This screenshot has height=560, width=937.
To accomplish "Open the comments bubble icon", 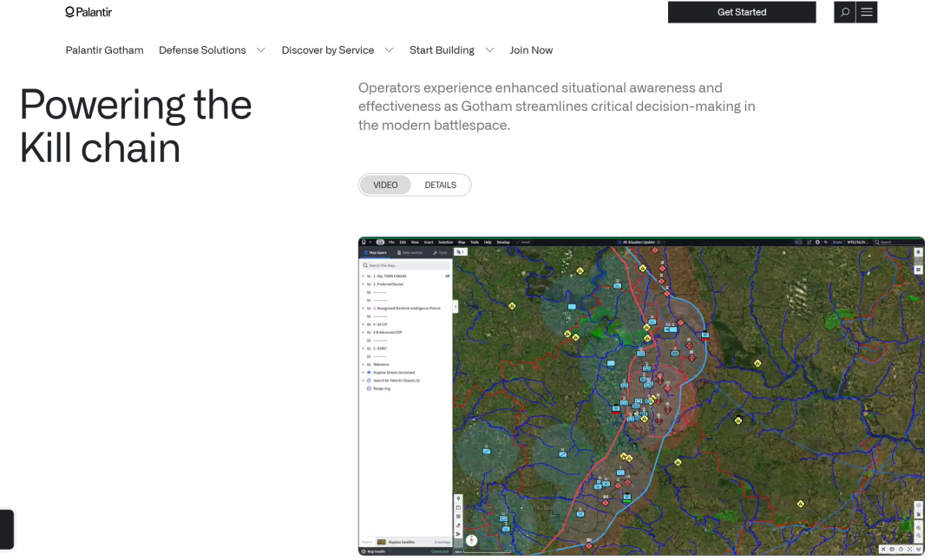I will (x=919, y=270).
